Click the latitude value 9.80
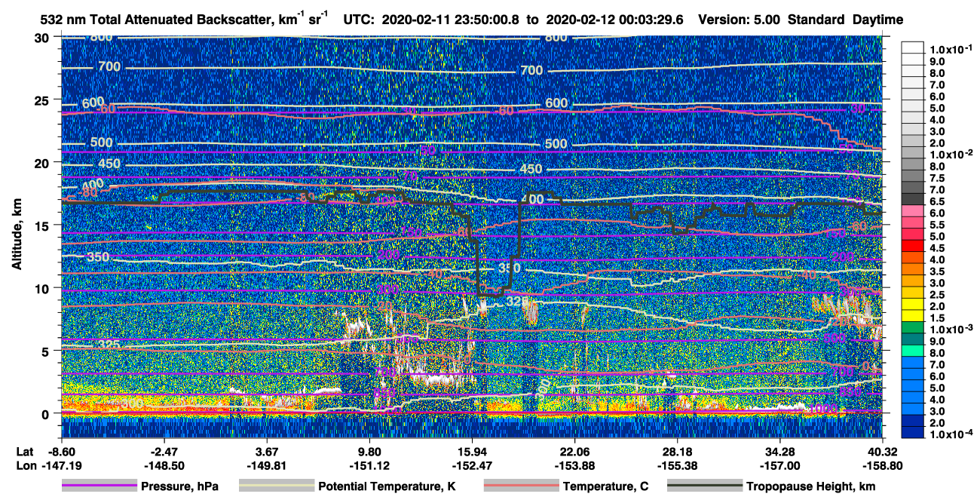 369,451
